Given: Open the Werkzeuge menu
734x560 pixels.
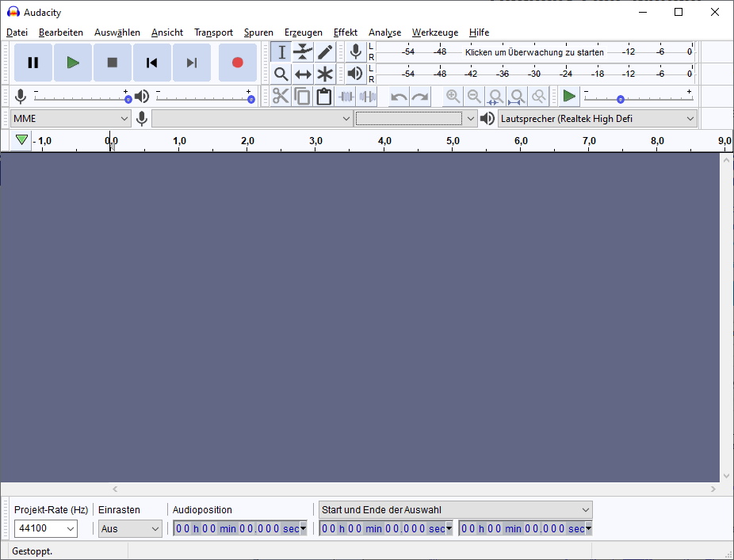Looking at the screenshot, I should point(435,32).
